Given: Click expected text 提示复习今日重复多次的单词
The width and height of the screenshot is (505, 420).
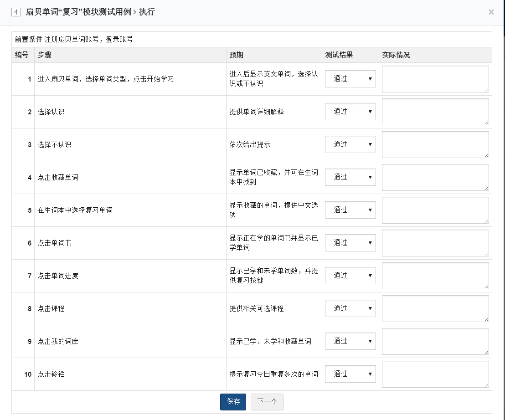Looking at the screenshot, I should (274, 374).
